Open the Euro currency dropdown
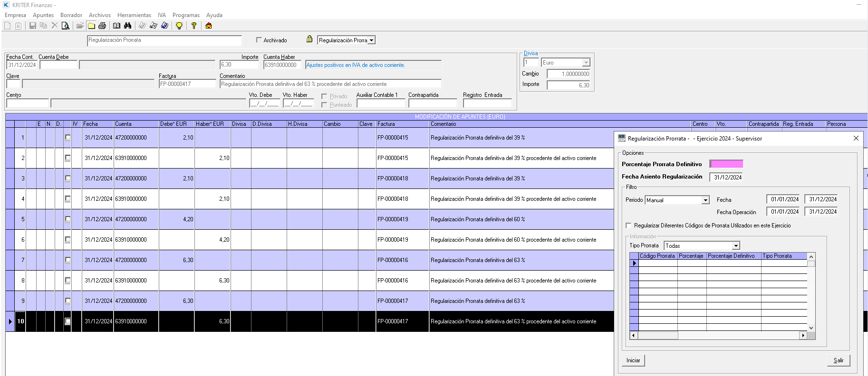 [586, 63]
